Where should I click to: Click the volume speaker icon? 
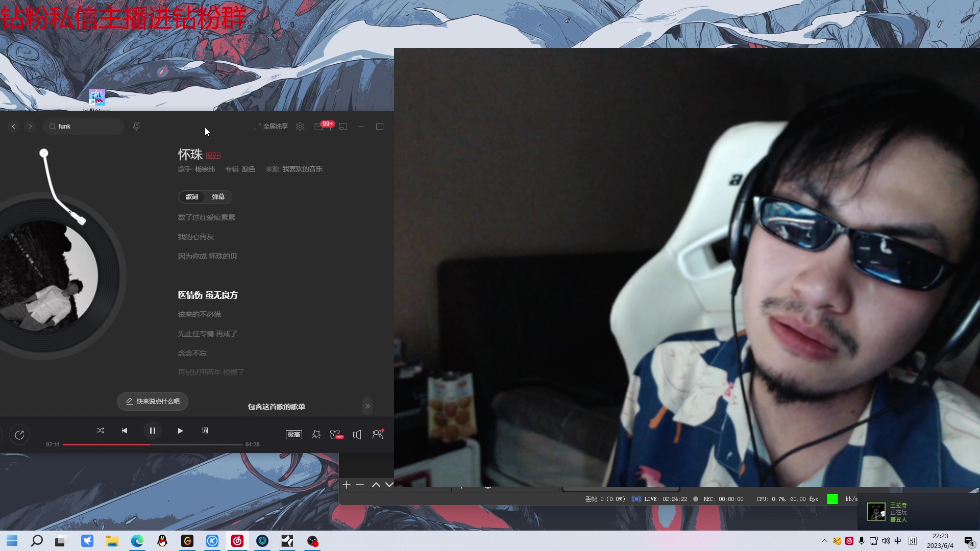click(357, 435)
